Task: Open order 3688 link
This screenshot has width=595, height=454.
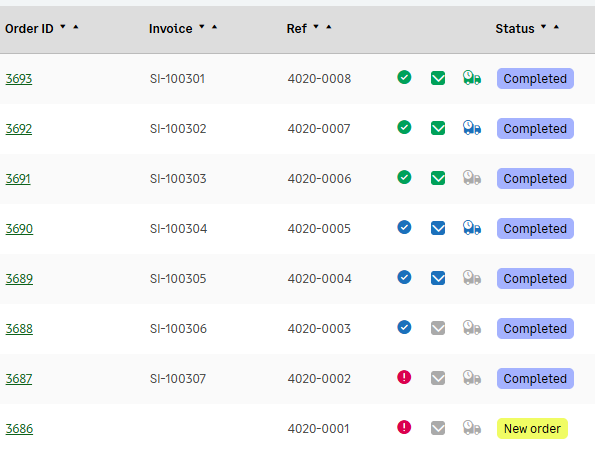Action: click(x=19, y=329)
